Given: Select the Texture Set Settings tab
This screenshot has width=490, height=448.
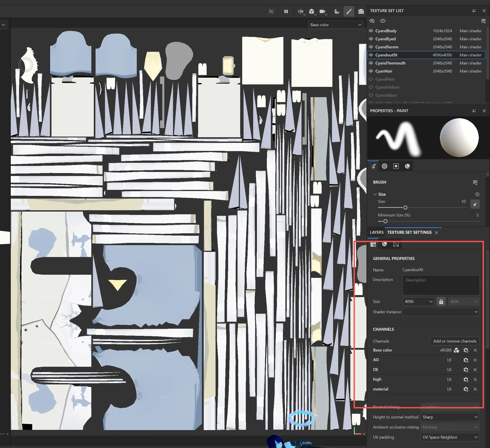Looking at the screenshot, I should [x=409, y=232].
